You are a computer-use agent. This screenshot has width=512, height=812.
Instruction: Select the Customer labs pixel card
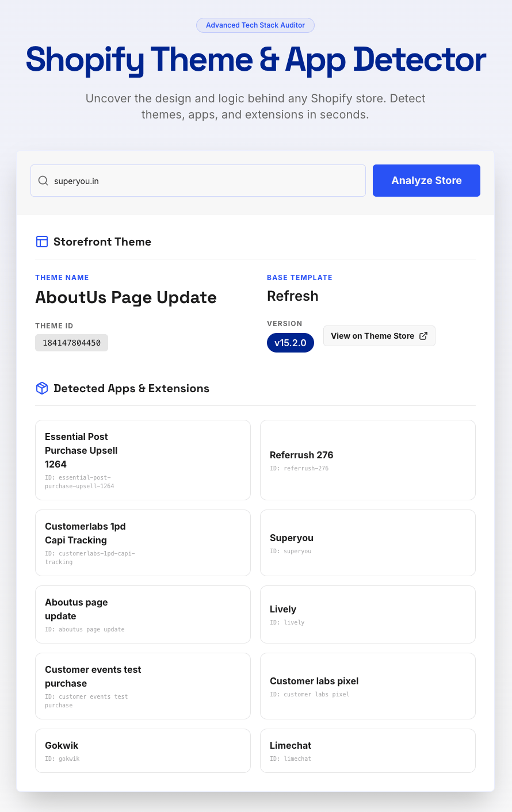point(368,686)
